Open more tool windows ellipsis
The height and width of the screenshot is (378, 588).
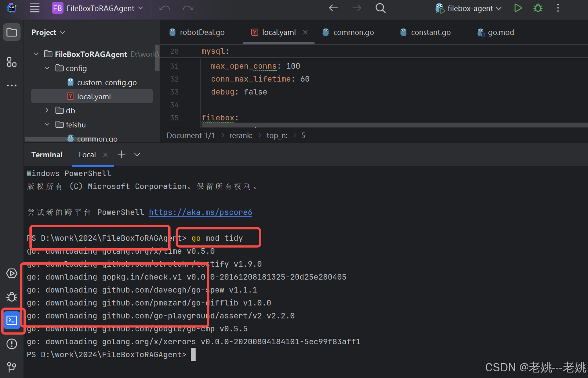coord(12,85)
